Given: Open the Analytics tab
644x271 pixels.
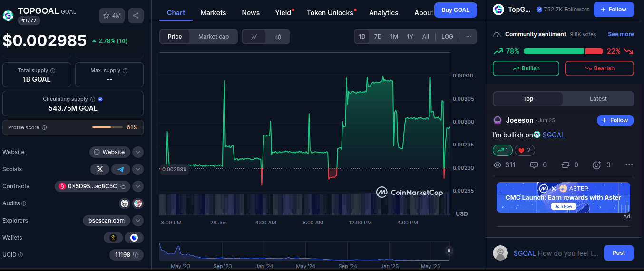Looking at the screenshot, I should click(x=384, y=13).
